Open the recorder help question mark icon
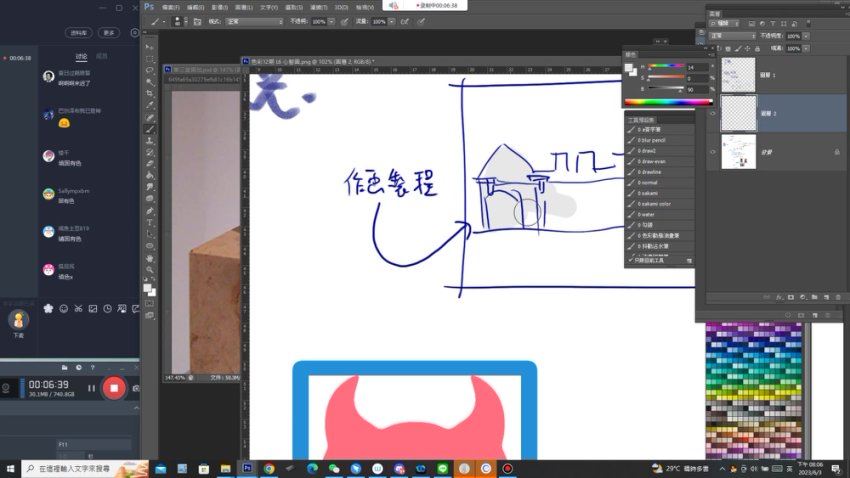The image size is (850, 478). tap(93, 367)
